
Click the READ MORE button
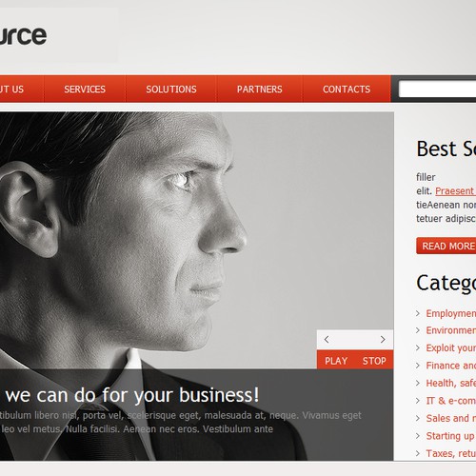pos(446,246)
